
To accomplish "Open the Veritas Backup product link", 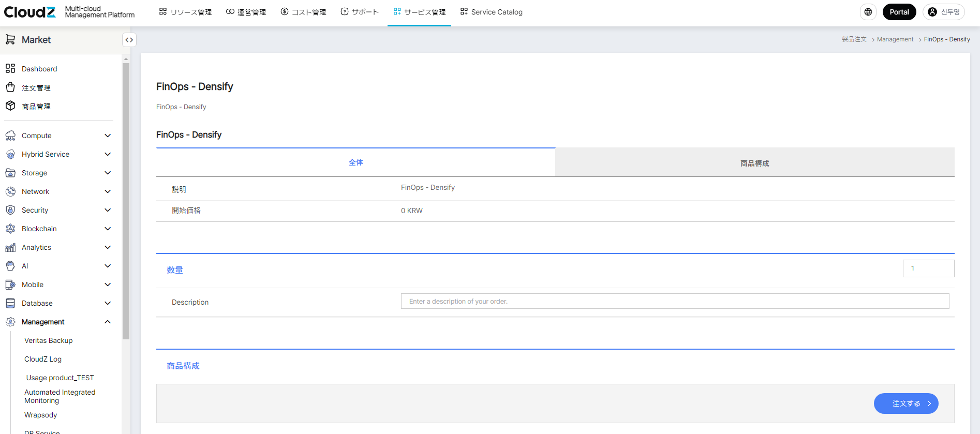I will [49, 340].
